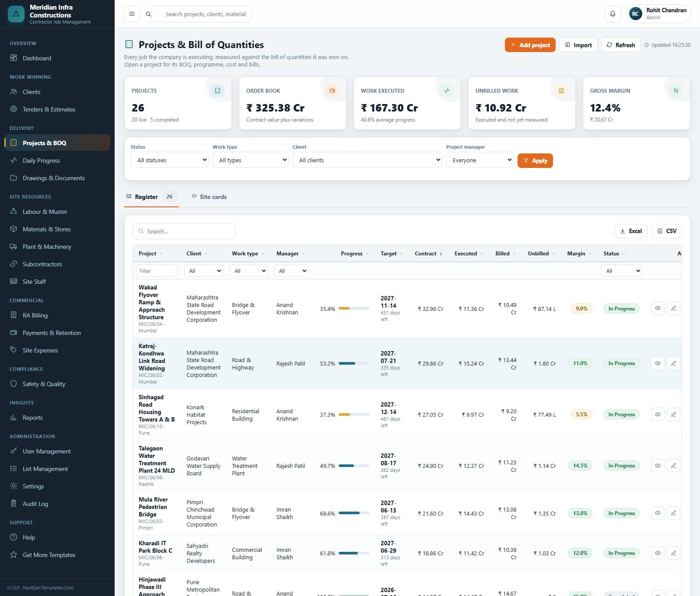Open the Work type filter dropdown
This screenshot has width=700, height=596.
[251, 160]
